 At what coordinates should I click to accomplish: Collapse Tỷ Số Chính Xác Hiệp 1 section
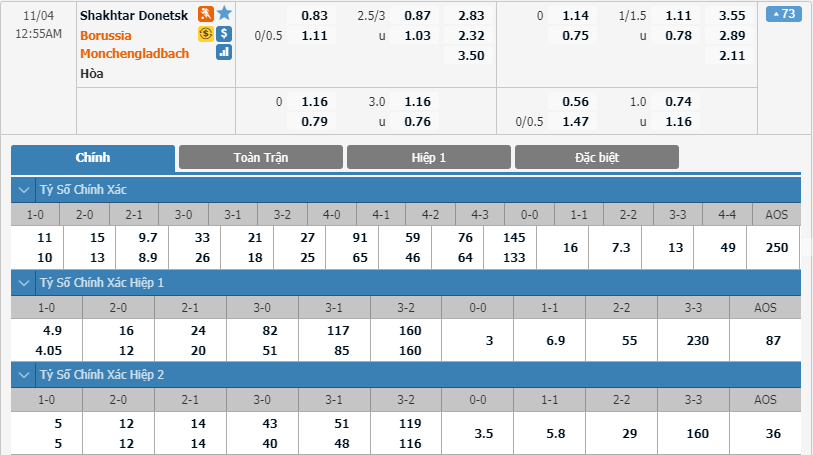click(24, 282)
